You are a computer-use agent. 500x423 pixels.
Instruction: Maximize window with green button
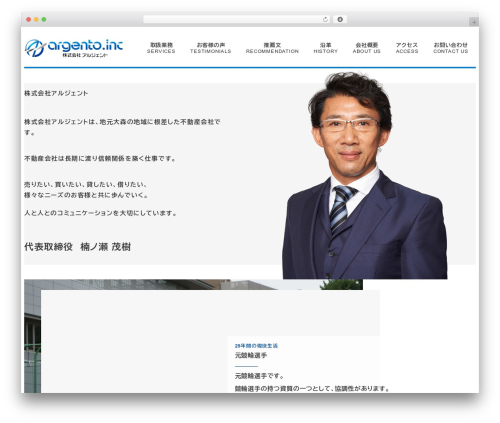coord(44,19)
